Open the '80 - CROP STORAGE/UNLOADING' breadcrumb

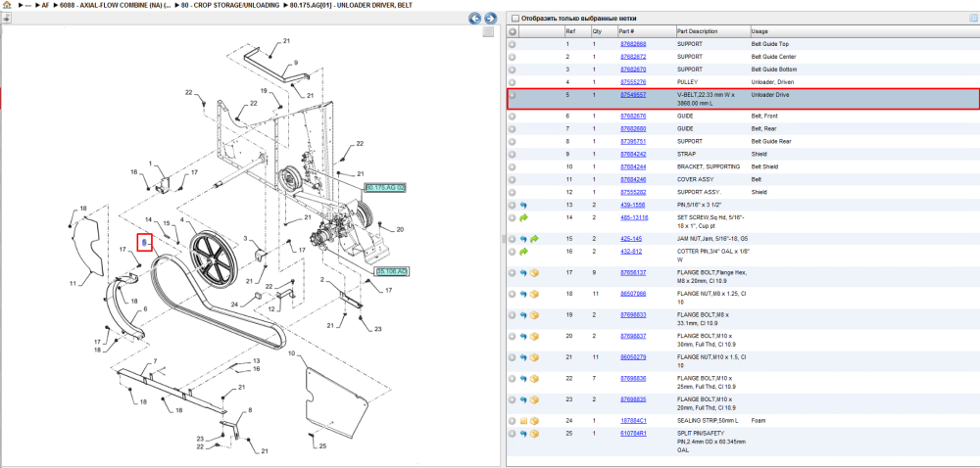pos(229,5)
